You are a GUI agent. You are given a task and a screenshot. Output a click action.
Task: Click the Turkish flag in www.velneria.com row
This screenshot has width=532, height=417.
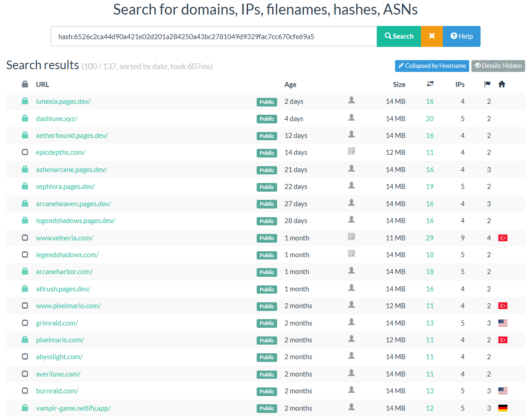tap(503, 238)
